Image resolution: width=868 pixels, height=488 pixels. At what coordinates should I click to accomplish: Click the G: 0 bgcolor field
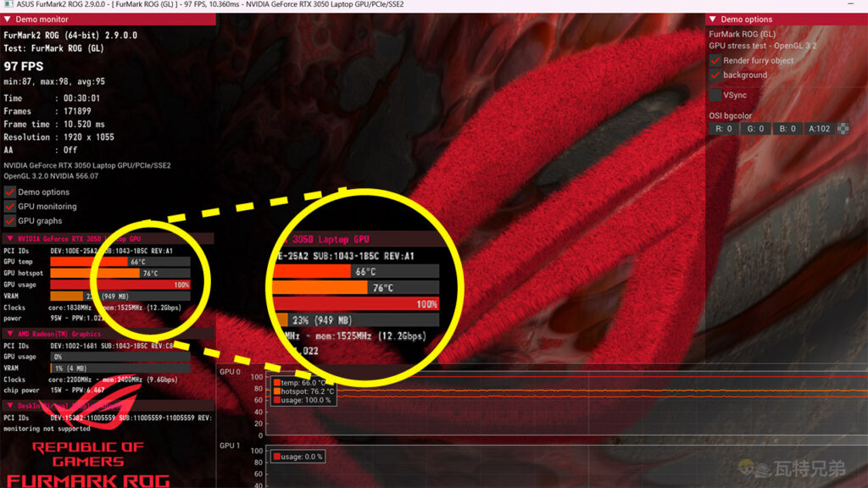tap(755, 129)
